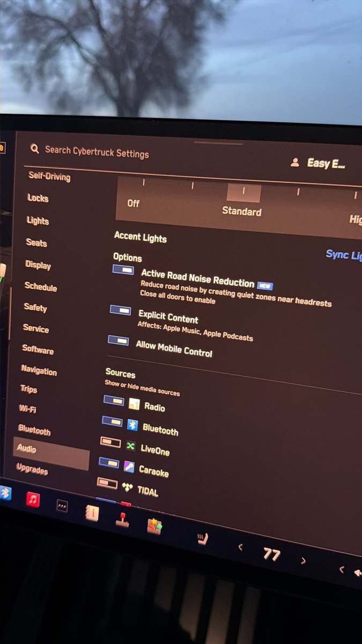362x644 pixels.
Task: Click the tick between Off and Standard
Action: click(193, 186)
